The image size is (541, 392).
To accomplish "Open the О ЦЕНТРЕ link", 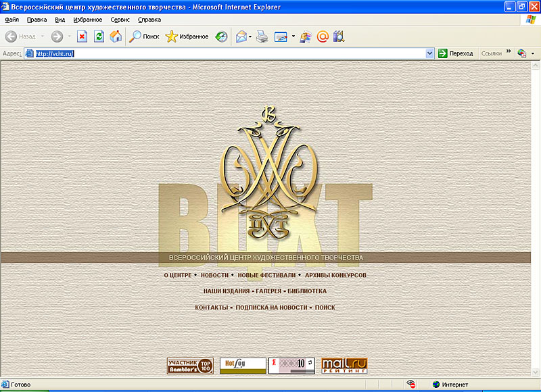I will coord(178,276).
